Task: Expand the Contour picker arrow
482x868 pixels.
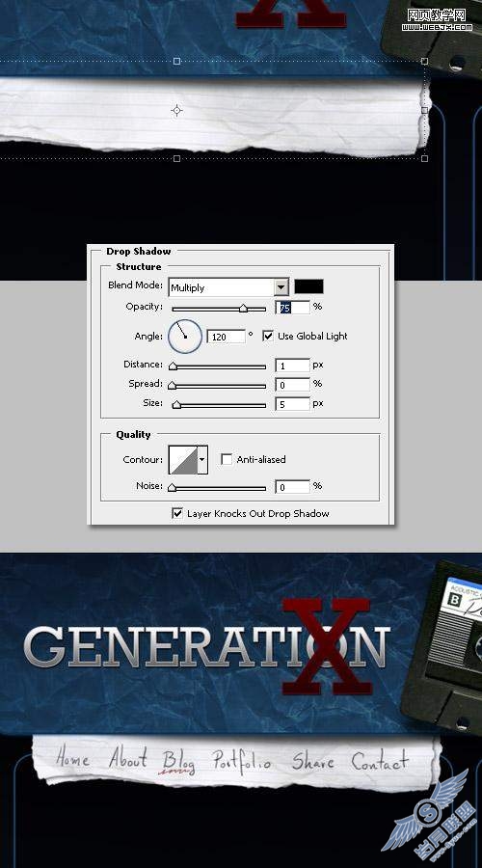Action: tap(202, 459)
